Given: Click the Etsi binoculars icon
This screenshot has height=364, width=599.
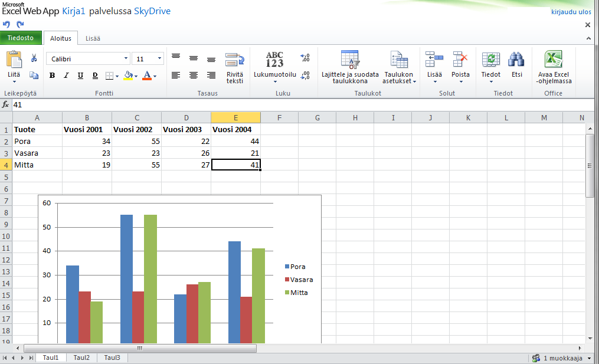Looking at the screenshot, I should [x=516, y=60].
